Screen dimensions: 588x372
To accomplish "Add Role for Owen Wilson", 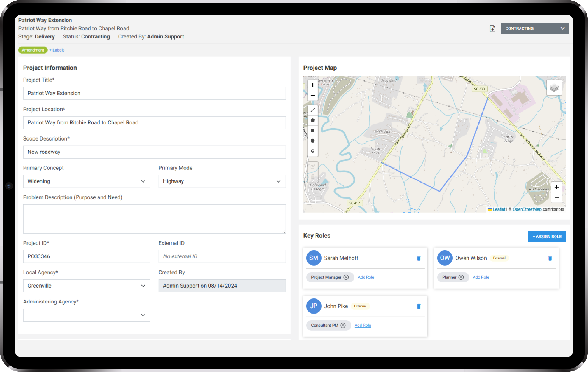I will pyautogui.click(x=481, y=277).
